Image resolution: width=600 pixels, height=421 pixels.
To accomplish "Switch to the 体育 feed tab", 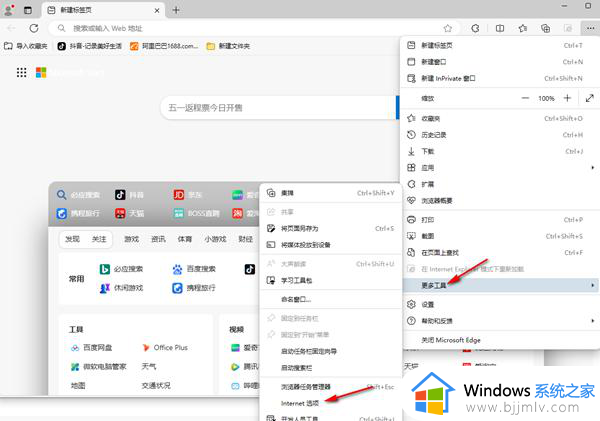I will (185, 239).
